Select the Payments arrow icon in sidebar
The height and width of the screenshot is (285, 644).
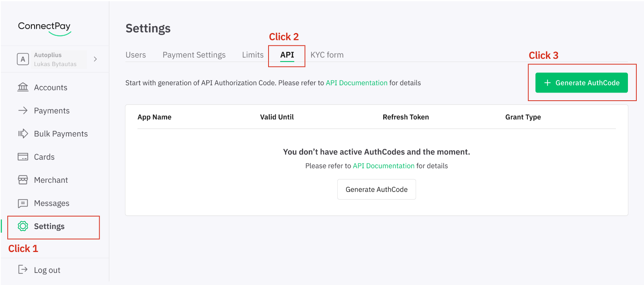tap(23, 110)
